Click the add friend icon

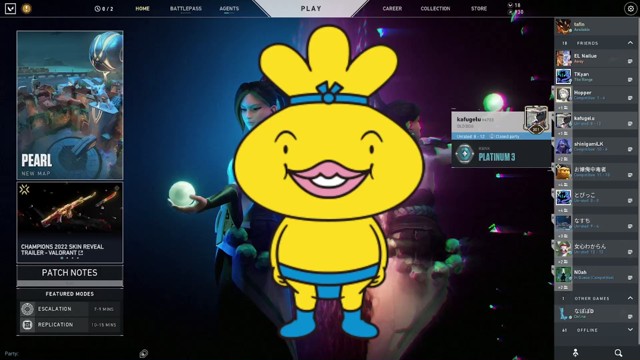[576, 352]
